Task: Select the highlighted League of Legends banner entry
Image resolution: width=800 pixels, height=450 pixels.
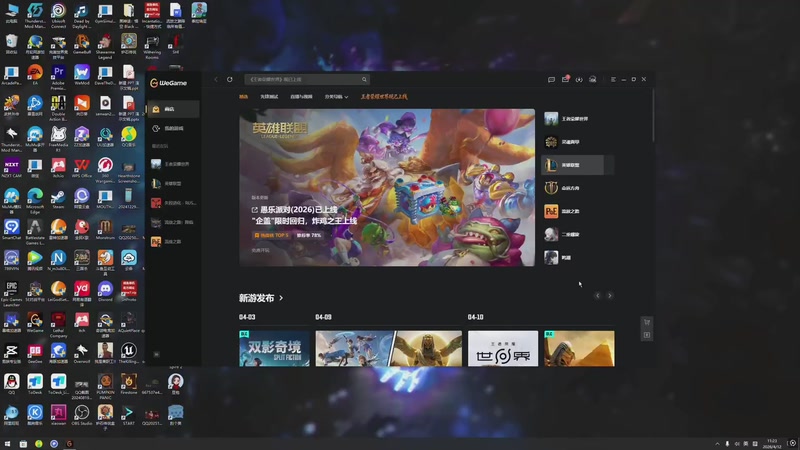Action: click(577, 165)
